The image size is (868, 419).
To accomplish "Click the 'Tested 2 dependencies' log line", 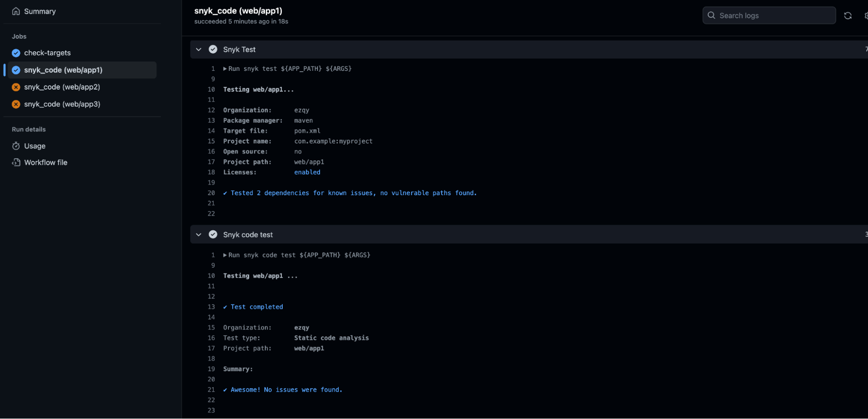I will 350,193.
